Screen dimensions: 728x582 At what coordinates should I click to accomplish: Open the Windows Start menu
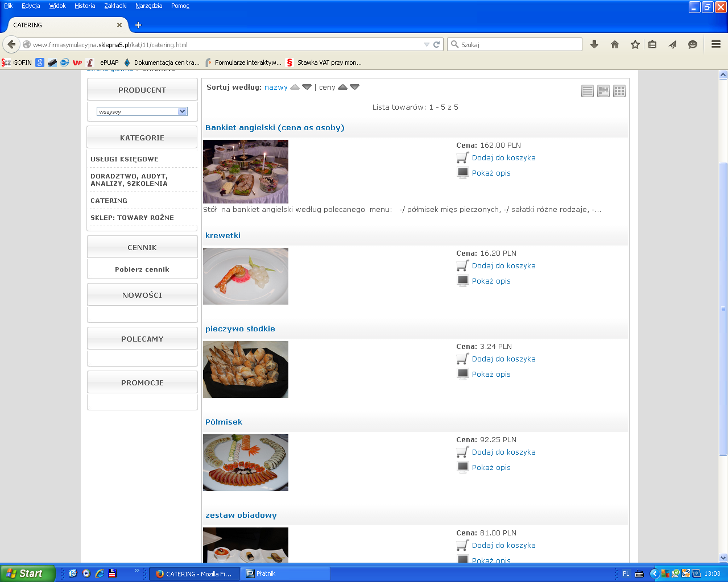coord(28,573)
